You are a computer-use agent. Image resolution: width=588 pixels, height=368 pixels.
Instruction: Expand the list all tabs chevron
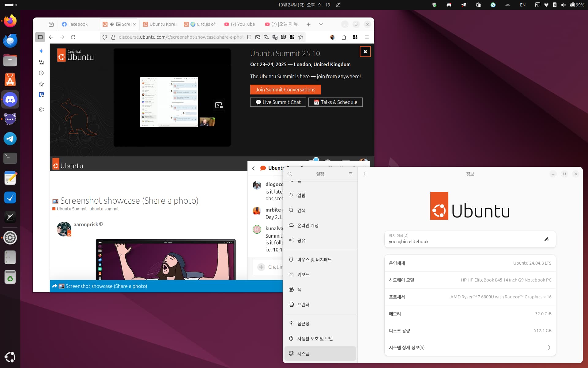tap(321, 24)
